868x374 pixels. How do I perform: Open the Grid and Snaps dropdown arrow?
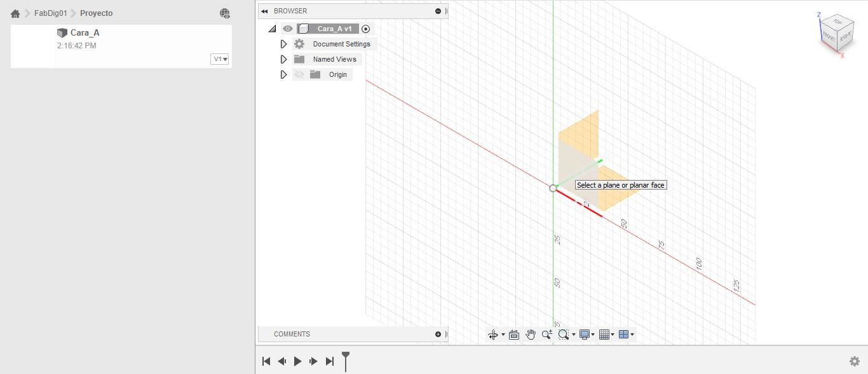click(x=613, y=335)
